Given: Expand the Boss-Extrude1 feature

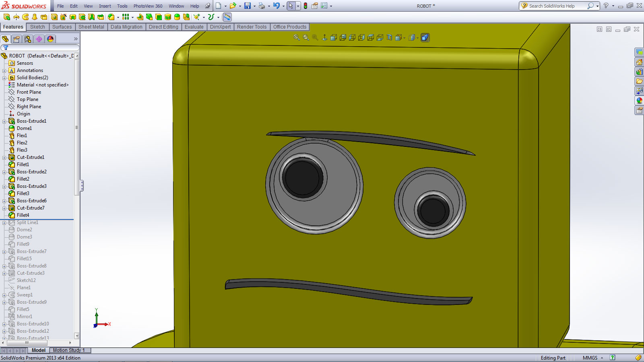Looking at the screenshot, I should click(4, 121).
